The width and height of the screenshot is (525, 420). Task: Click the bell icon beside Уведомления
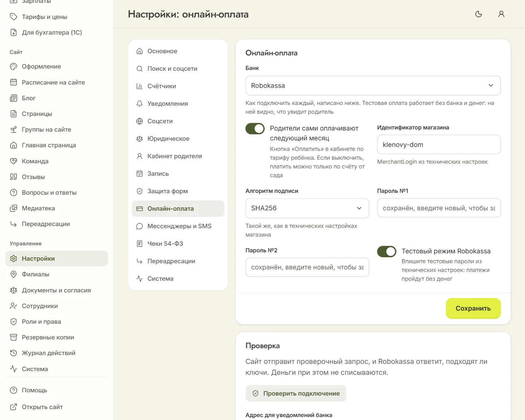139,104
